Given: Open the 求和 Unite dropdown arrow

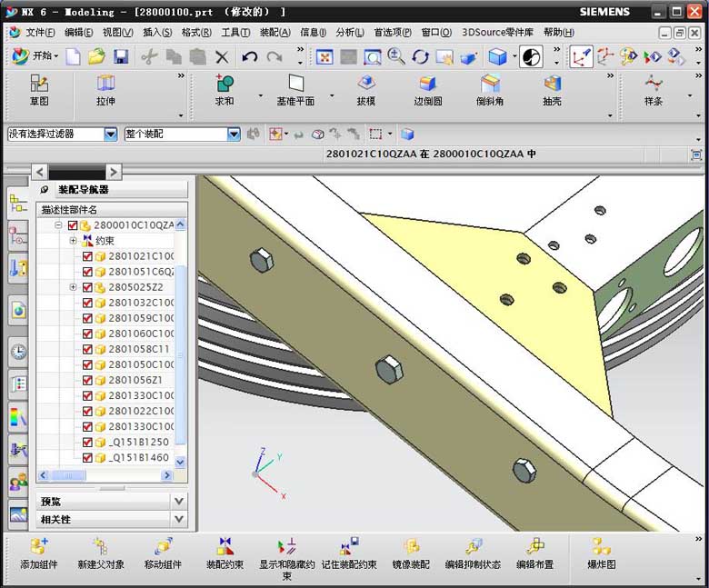Looking at the screenshot, I should coord(260,95).
